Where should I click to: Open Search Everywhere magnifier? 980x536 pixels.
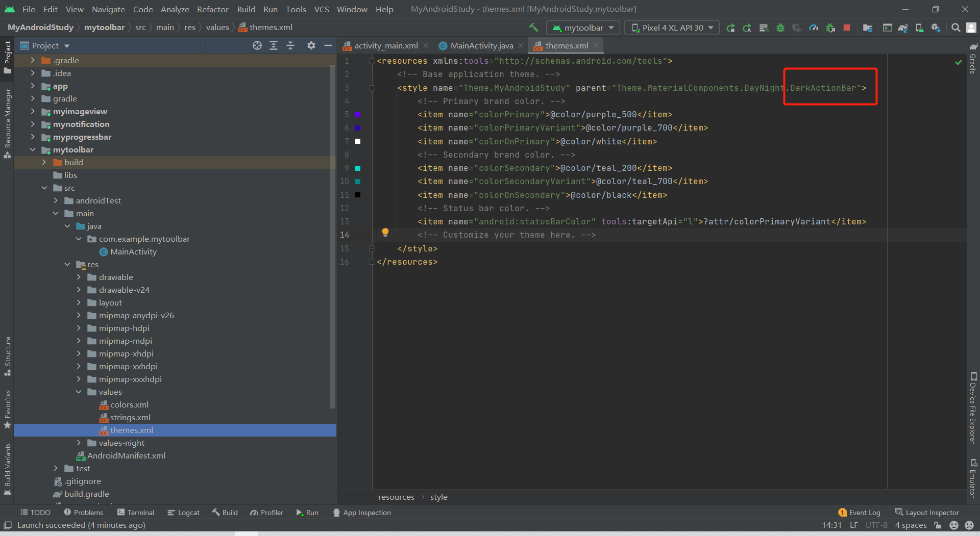[955, 27]
